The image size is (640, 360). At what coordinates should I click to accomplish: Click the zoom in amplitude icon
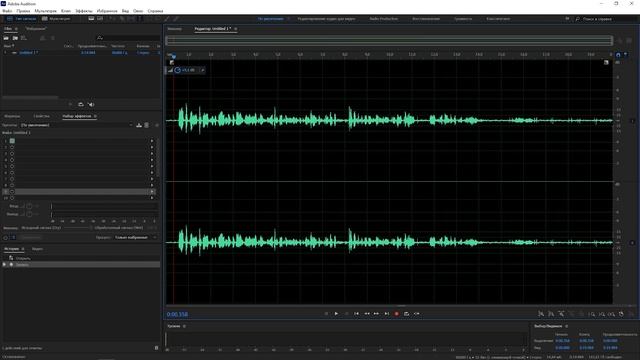click(541, 314)
